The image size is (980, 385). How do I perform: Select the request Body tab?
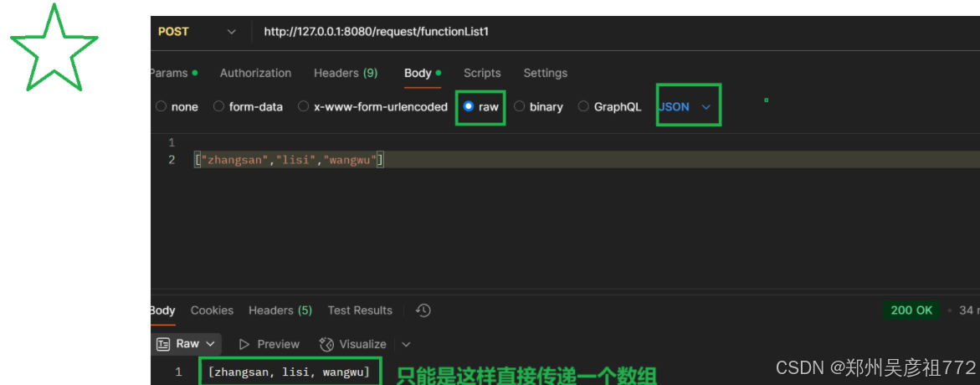point(423,73)
